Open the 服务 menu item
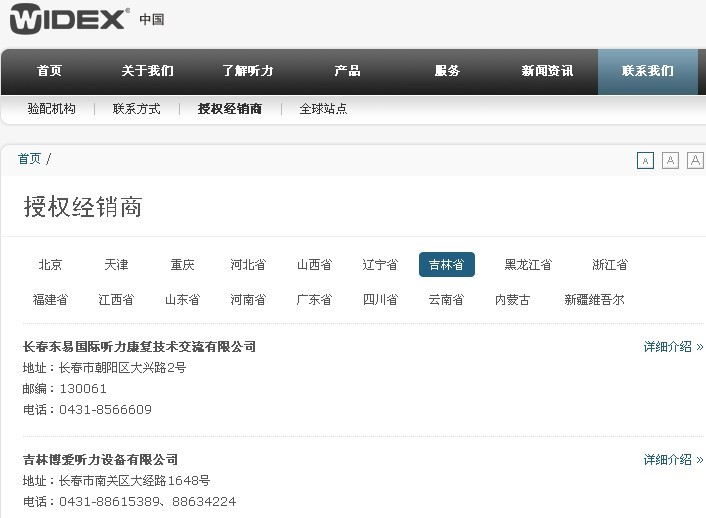706x518 pixels. [447, 71]
